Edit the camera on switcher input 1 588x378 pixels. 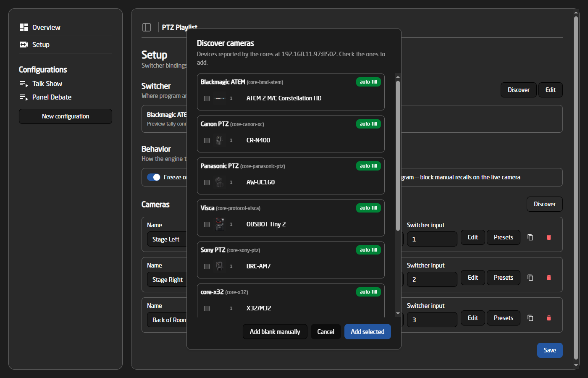473,237
